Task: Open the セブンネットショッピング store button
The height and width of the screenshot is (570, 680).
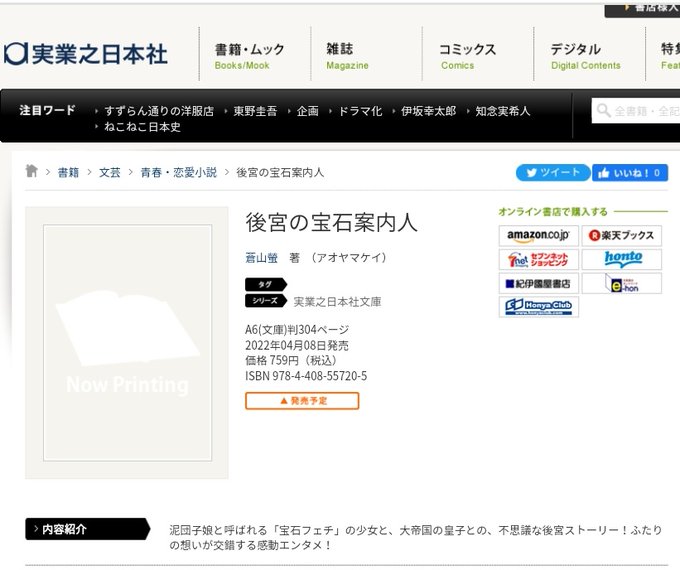Action: point(538,259)
